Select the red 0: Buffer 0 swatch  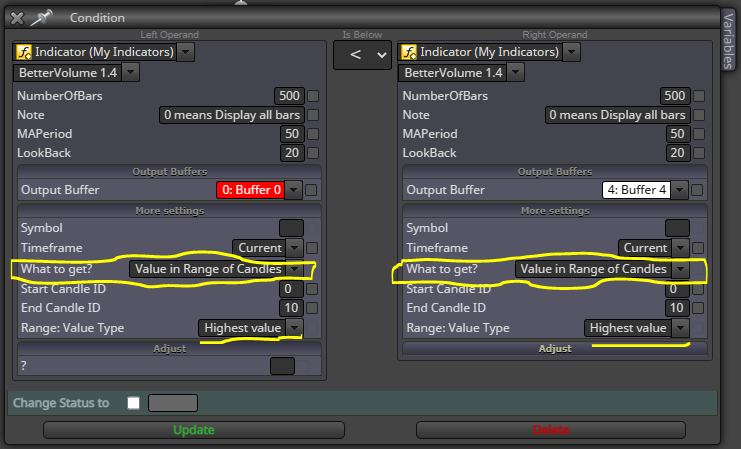coord(250,190)
